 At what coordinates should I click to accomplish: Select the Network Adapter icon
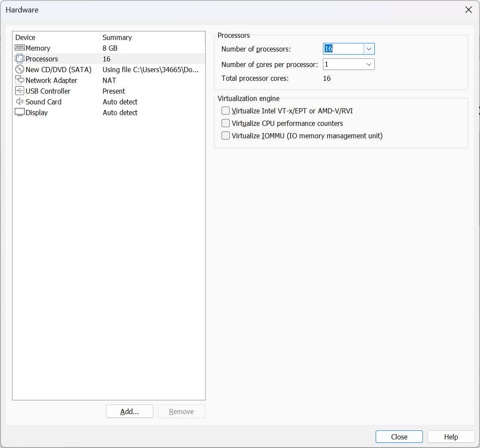click(20, 80)
